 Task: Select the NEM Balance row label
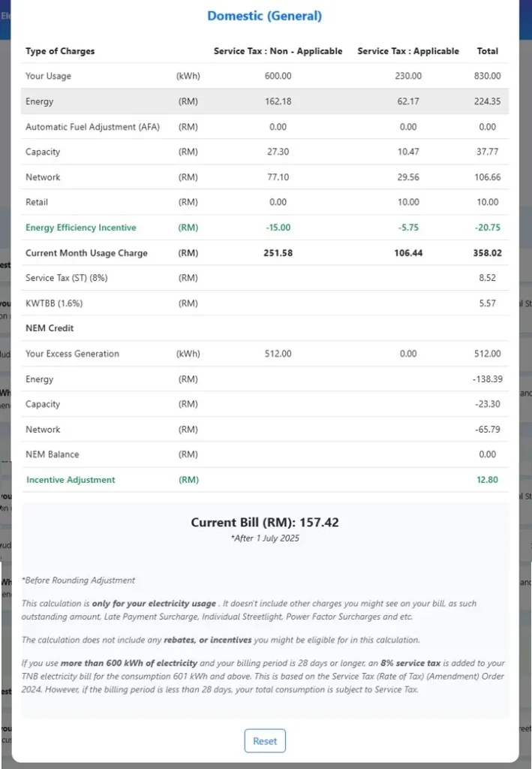coord(53,454)
